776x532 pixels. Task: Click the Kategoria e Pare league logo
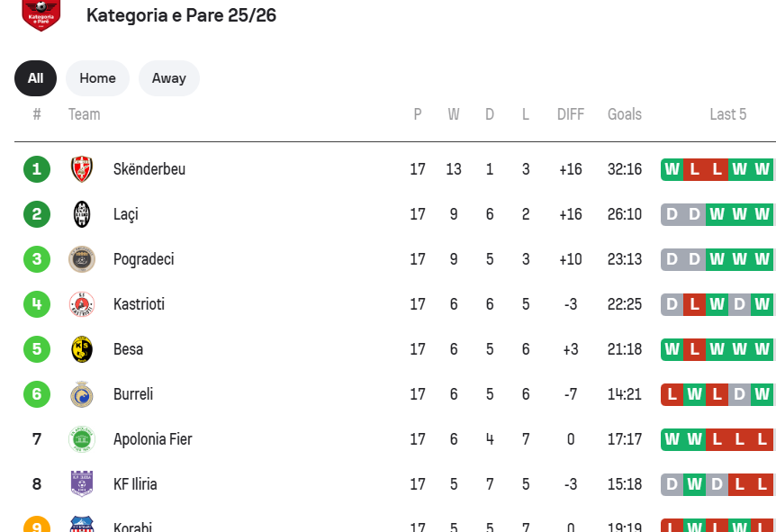point(41,15)
